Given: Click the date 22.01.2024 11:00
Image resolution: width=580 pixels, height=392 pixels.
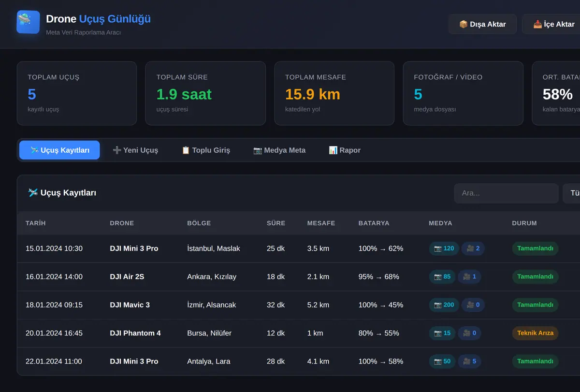Looking at the screenshot, I should (x=54, y=361).
